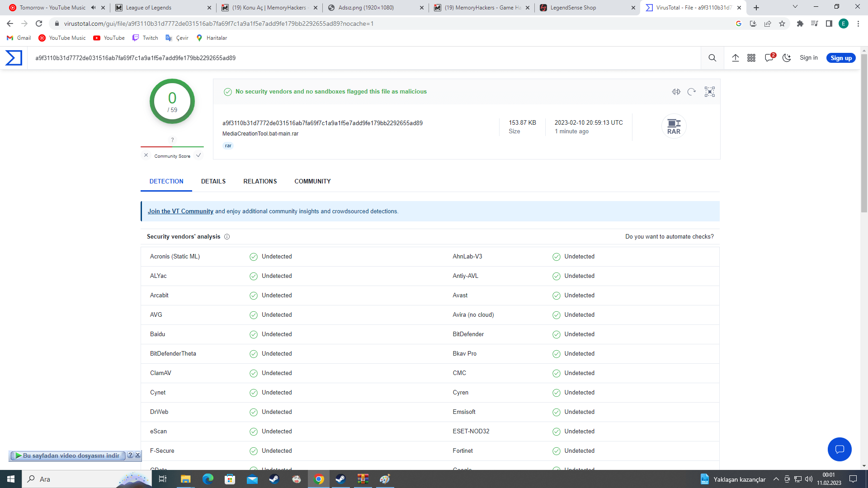Click the upload file icon
Viewport: 868px width, 488px height.
736,58
